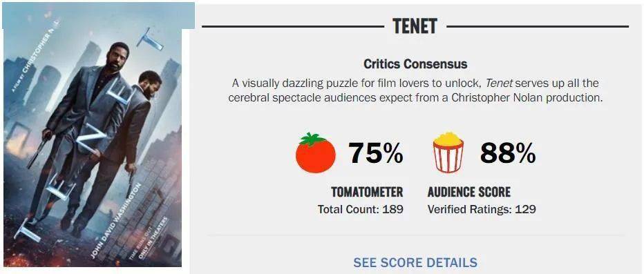The width and height of the screenshot is (644, 274).
Task: Open the SEE SCORE DETAILS link
Action: click(x=415, y=262)
